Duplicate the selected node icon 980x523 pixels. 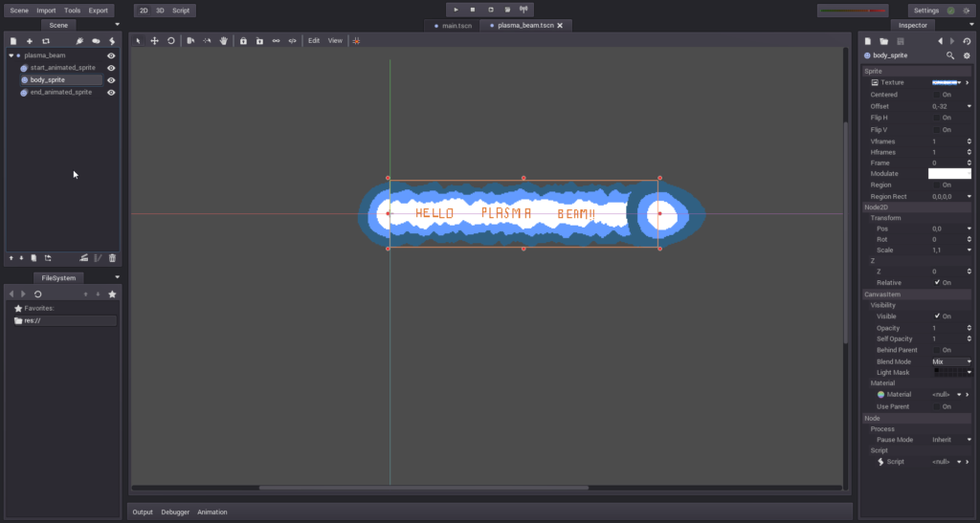[33, 258]
